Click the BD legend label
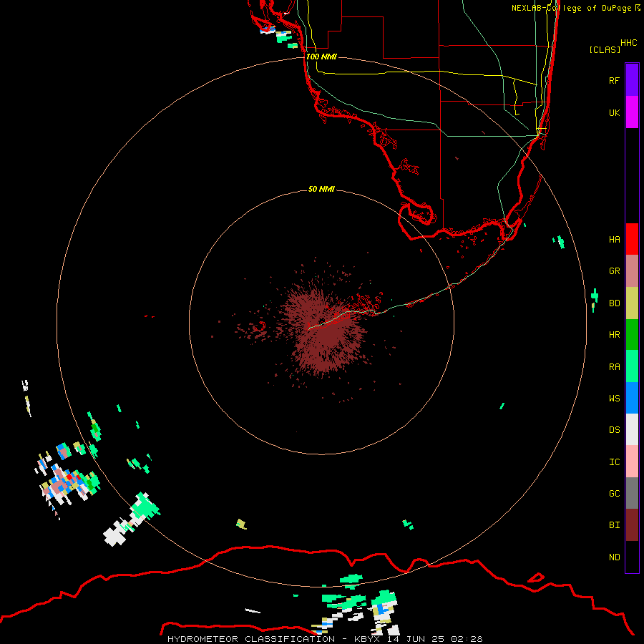The width and height of the screenshot is (644, 644). point(614,303)
